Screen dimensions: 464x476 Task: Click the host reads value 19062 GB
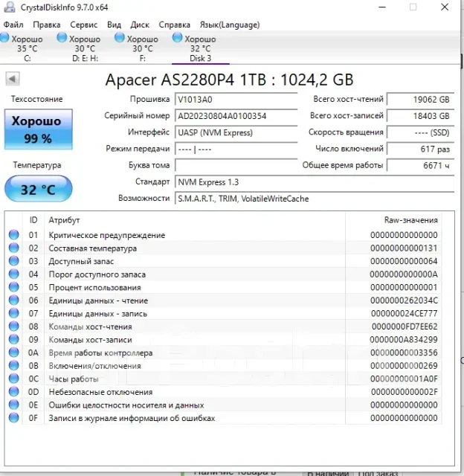420,100
